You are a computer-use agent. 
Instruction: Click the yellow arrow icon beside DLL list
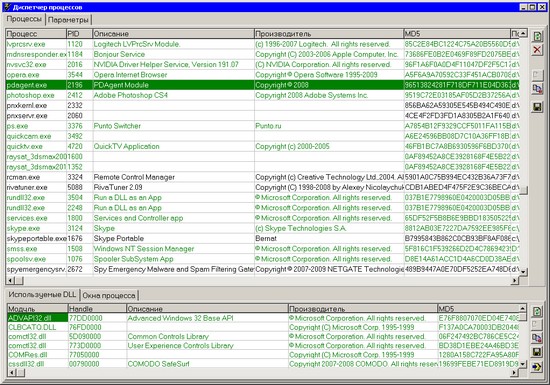click(x=537, y=367)
